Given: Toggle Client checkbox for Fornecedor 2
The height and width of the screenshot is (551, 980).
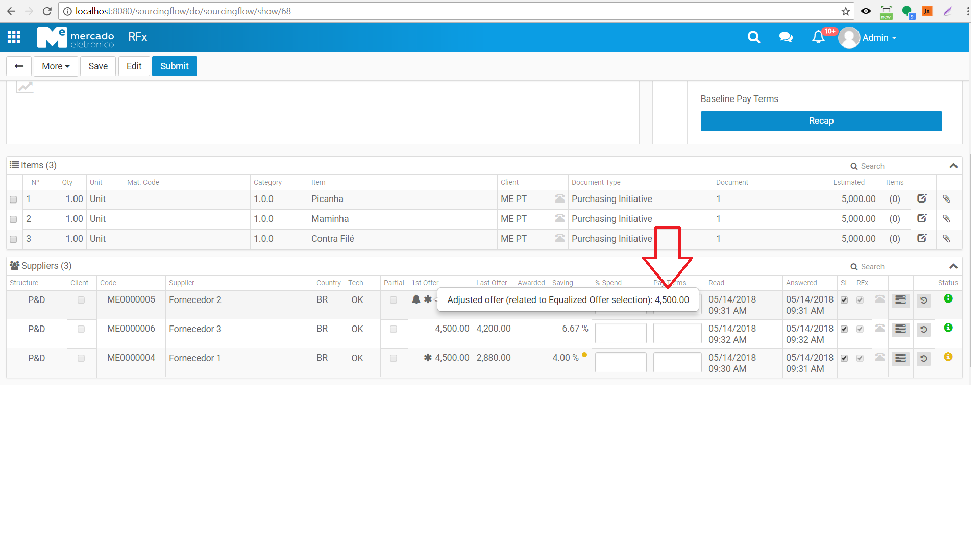Looking at the screenshot, I should (x=81, y=300).
